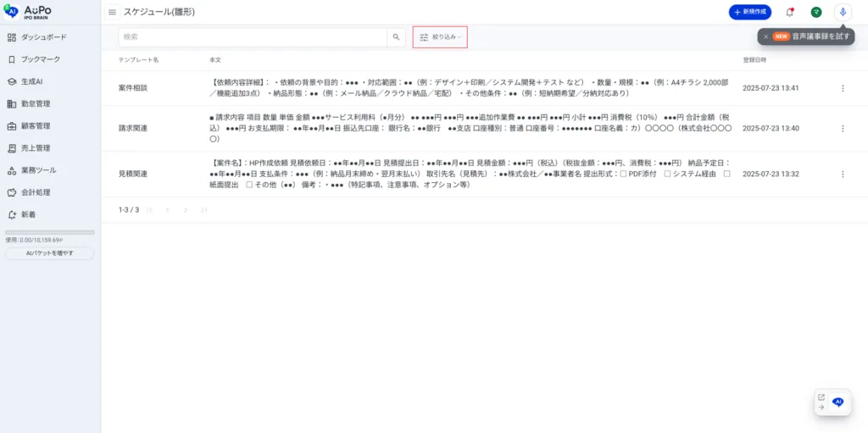868x433 pixels.
Task: Click the 請求関連 body text starting 請求内容
Action: pyautogui.click(x=470, y=128)
